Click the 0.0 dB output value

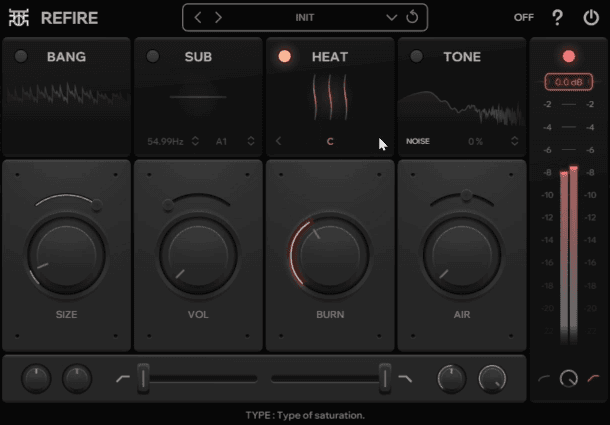click(569, 82)
